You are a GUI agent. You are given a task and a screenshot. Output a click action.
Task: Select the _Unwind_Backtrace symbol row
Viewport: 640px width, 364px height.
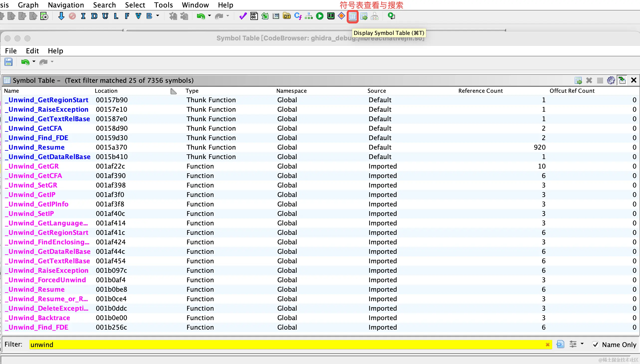click(x=321, y=318)
